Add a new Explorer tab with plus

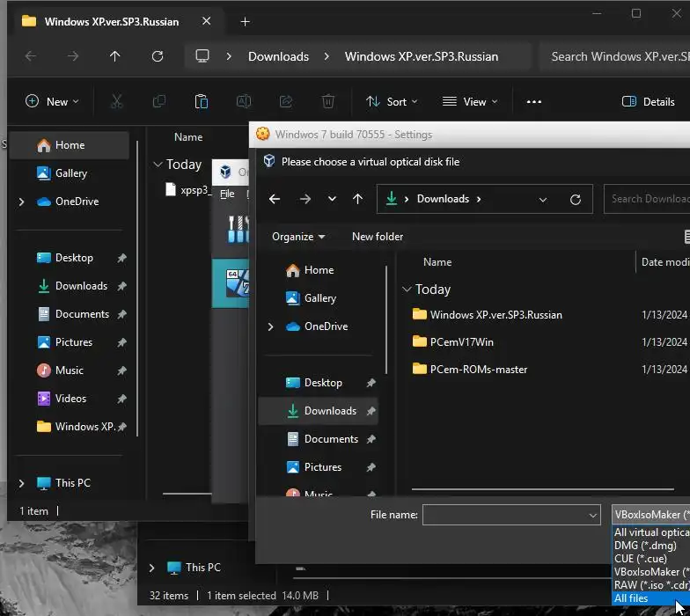click(245, 21)
